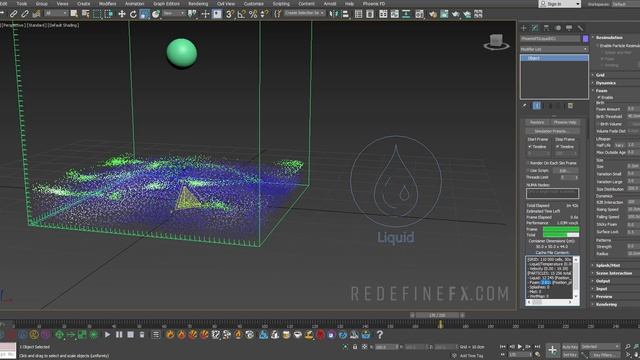Viewport: 640px width, 360px height.
Task: Open the selection filter All dropdown
Action: (56, 13)
